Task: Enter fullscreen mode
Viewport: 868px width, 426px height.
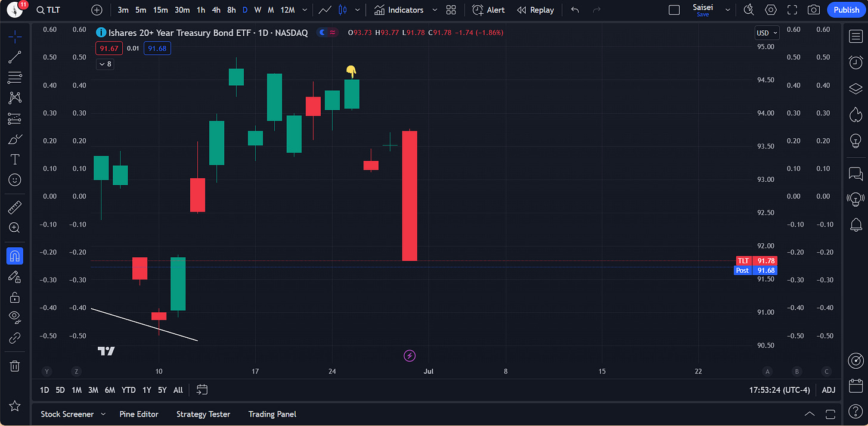Action: tap(792, 10)
